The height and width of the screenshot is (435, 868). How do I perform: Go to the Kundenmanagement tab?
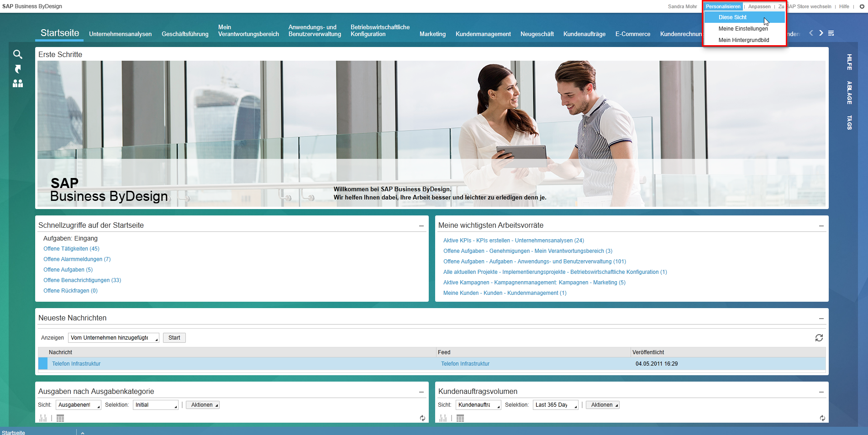pos(483,34)
